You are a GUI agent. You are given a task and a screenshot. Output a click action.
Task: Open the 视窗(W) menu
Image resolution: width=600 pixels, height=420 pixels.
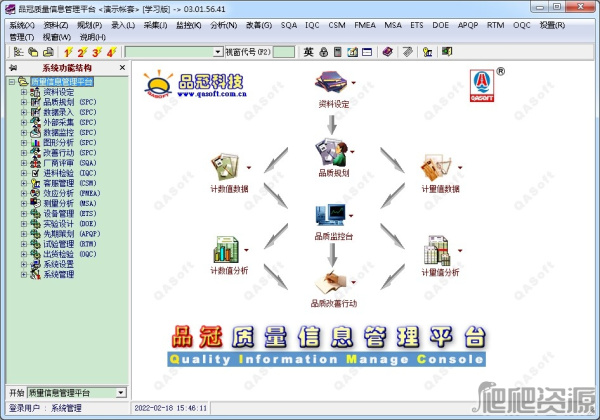point(57,37)
